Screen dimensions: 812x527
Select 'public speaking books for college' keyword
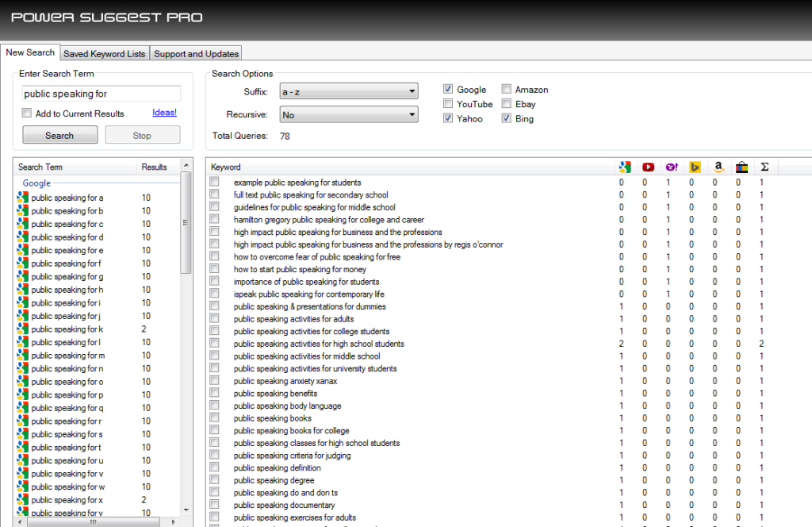291,431
